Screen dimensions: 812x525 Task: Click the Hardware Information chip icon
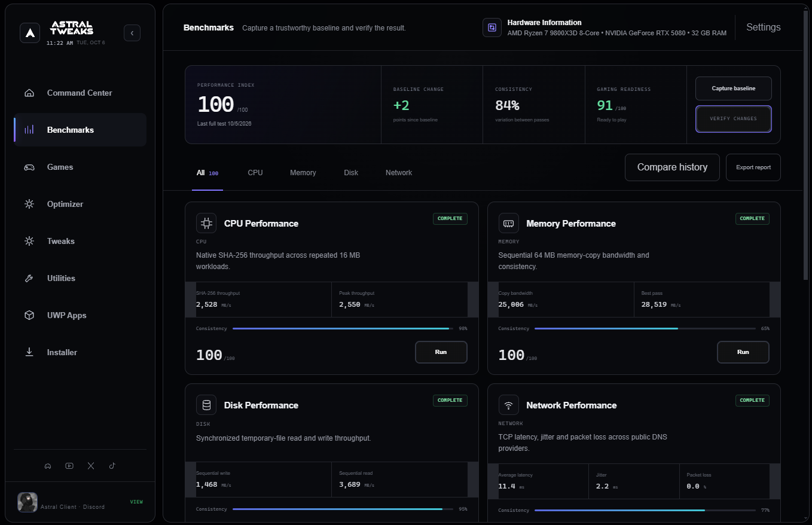pyautogui.click(x=492, y=28)
